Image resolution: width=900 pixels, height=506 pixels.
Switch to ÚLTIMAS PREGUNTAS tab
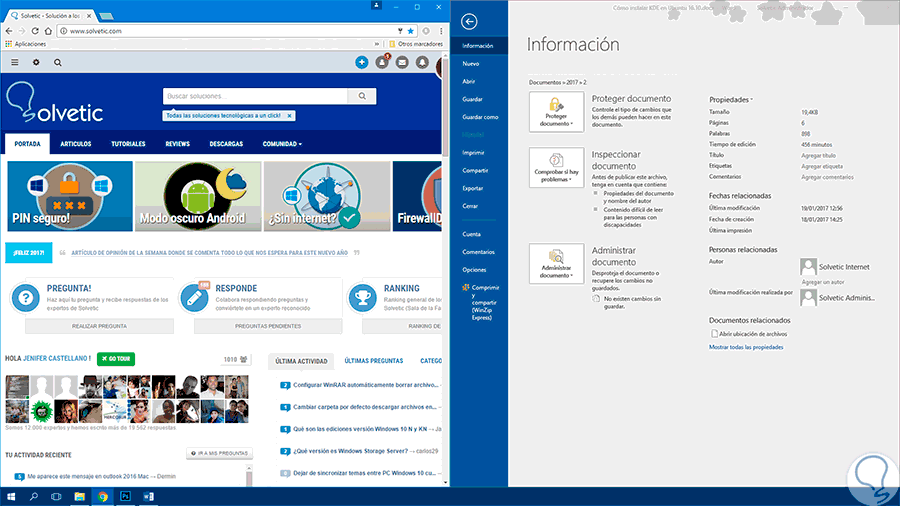coord(374,361)
